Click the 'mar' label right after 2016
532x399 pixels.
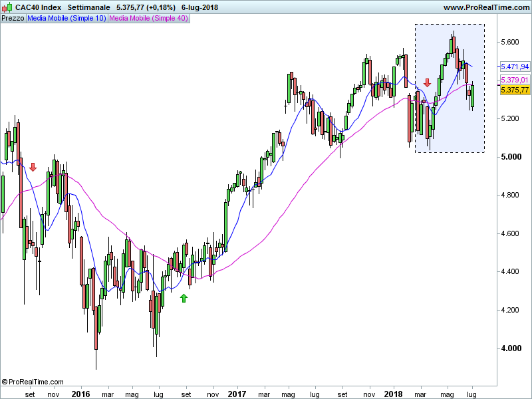pos(108,394)
